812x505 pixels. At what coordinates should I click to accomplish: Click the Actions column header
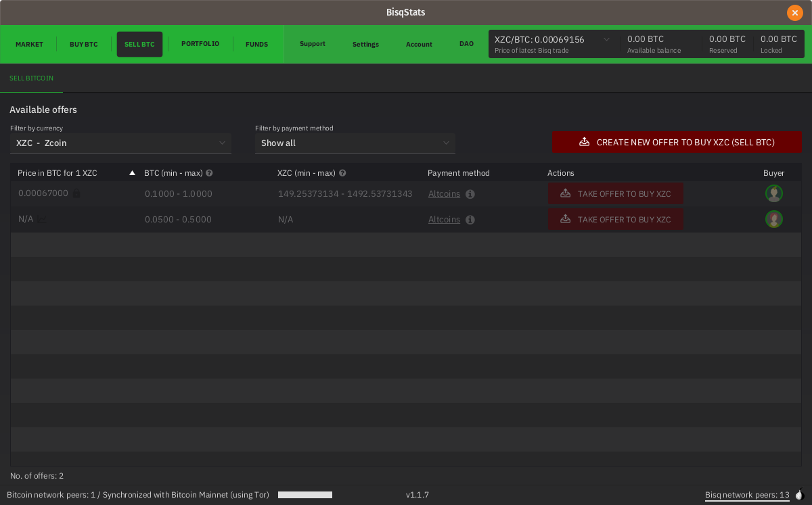(561, 173)
